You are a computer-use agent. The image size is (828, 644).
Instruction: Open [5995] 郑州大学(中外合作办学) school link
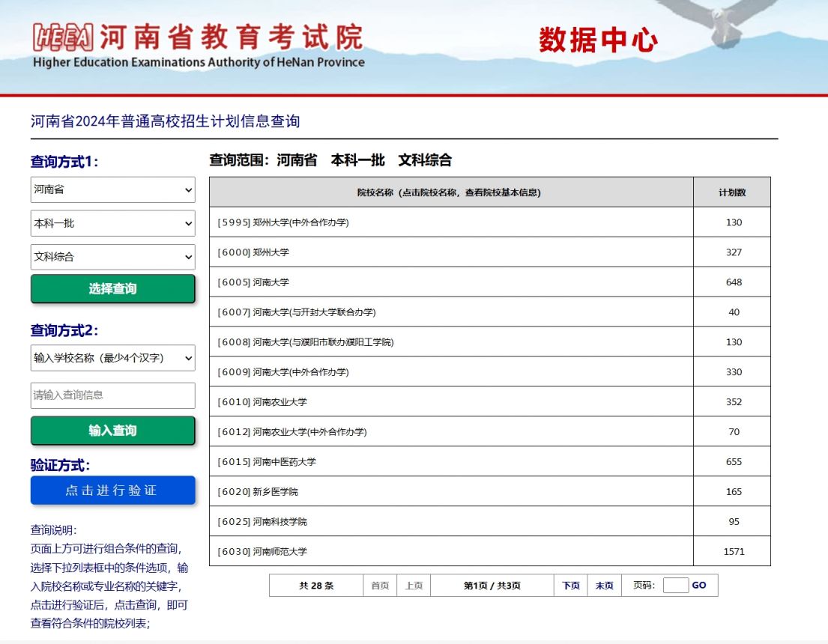pyautogui.click(x=283, y=222)
